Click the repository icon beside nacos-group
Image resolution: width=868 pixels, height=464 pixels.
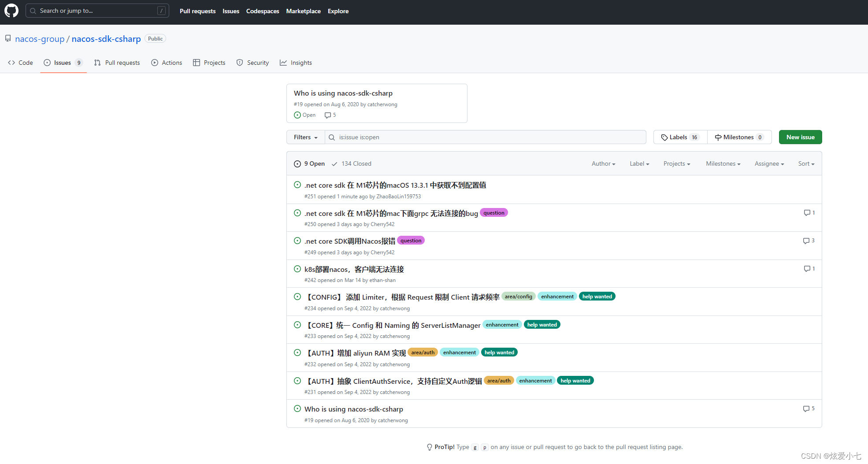pyautogui.click(x=8, y=39)
